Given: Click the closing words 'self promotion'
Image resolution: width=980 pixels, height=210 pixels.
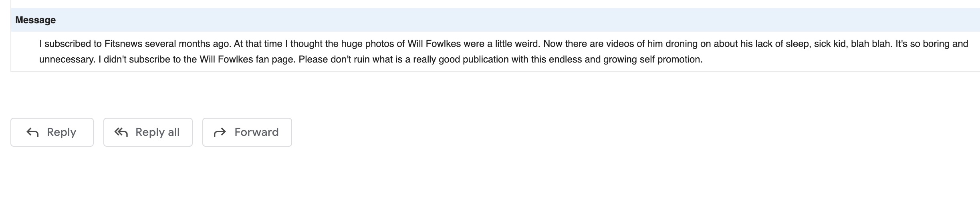Looking at the screenshot, I should click(671, 60).
